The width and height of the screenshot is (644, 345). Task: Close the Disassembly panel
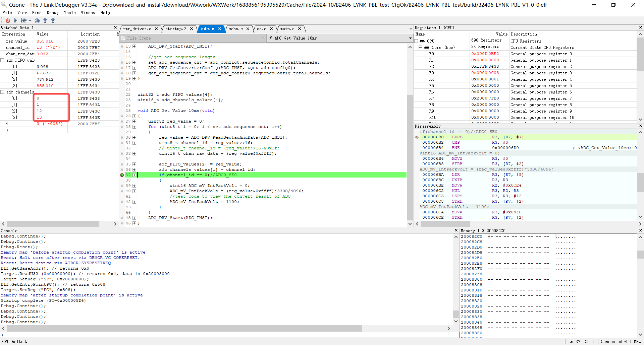pyautogui.click(x=641, y=126)
